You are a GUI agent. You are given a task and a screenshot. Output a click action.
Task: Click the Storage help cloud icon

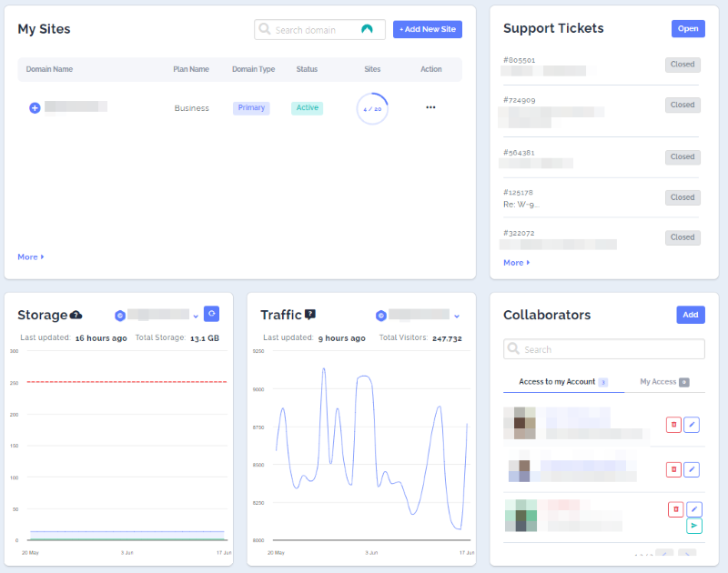76,315
